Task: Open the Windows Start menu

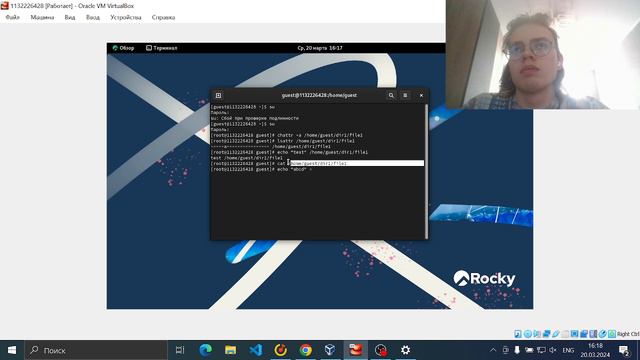Action: pyautogui.click(x=12, y=350)
